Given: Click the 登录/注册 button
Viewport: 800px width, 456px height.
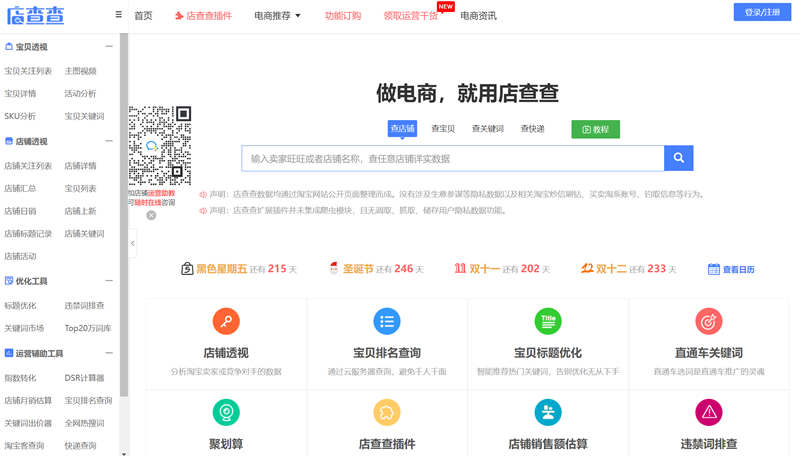Looking at the screenshot, I should pyautogui.click(x=762, y=12).
